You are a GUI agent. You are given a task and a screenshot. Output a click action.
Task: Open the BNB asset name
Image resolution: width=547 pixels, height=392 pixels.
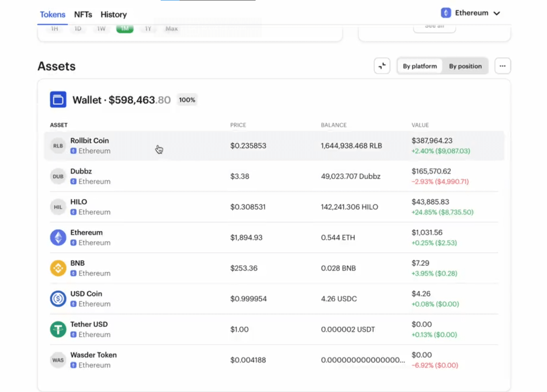(78, 263)
